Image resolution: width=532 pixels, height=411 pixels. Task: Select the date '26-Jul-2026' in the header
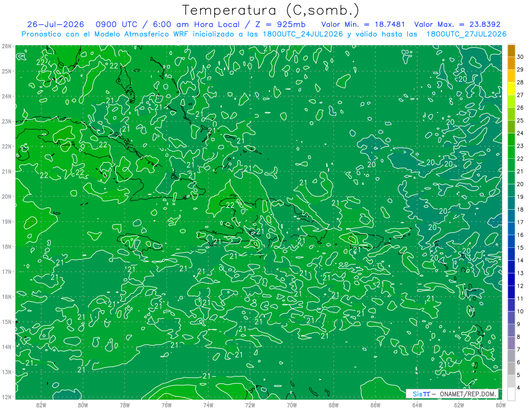[56, 24]
